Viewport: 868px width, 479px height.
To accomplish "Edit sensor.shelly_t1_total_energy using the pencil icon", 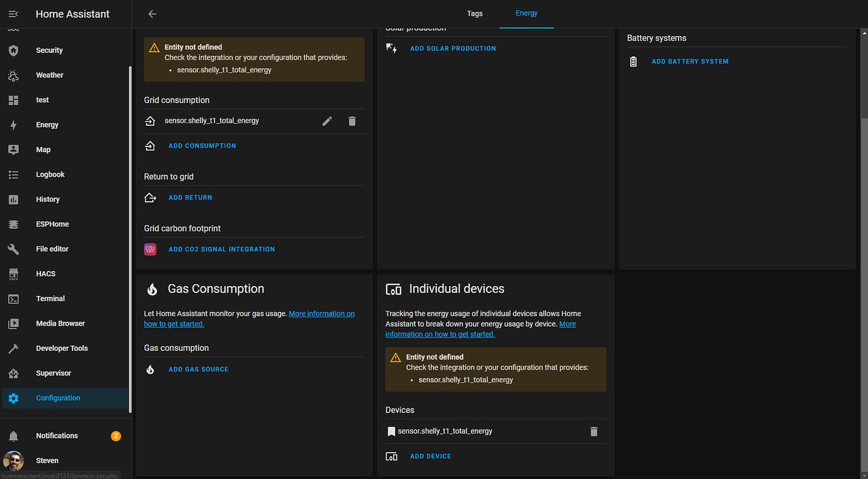I will point(327,121).
